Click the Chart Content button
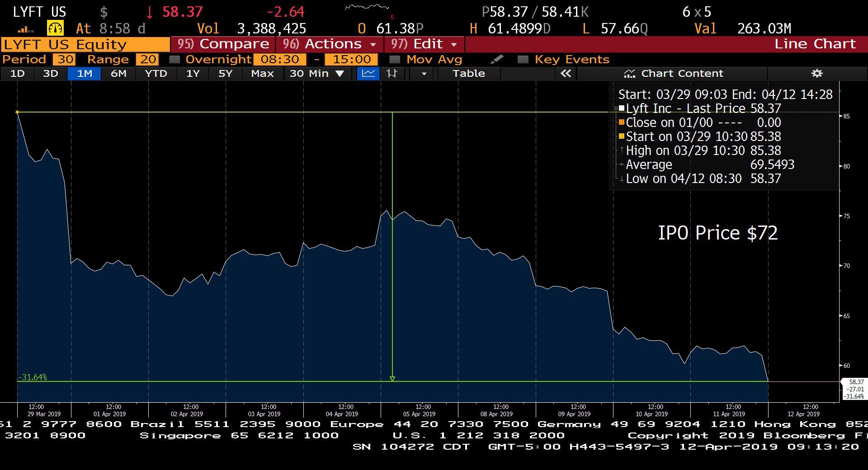The width and height of the screenshot is (868, 470). pyautogui.click(x=673, y=73)
